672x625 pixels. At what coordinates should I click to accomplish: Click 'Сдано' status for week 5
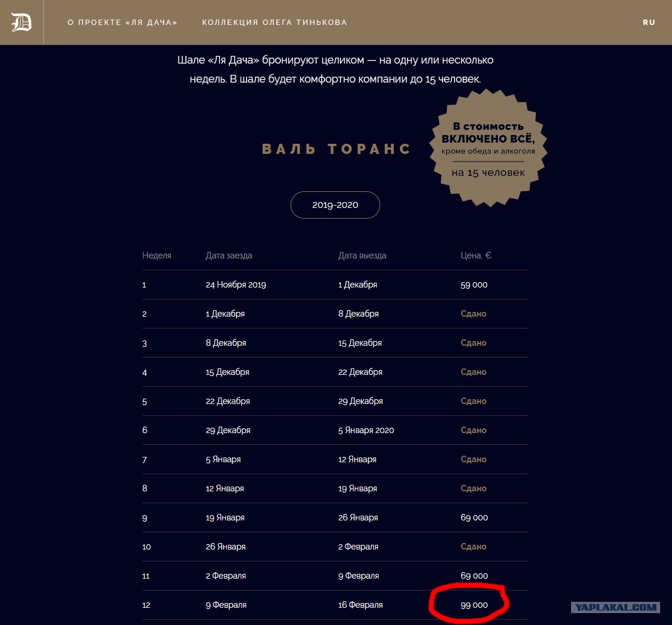[x=473, y=401]
